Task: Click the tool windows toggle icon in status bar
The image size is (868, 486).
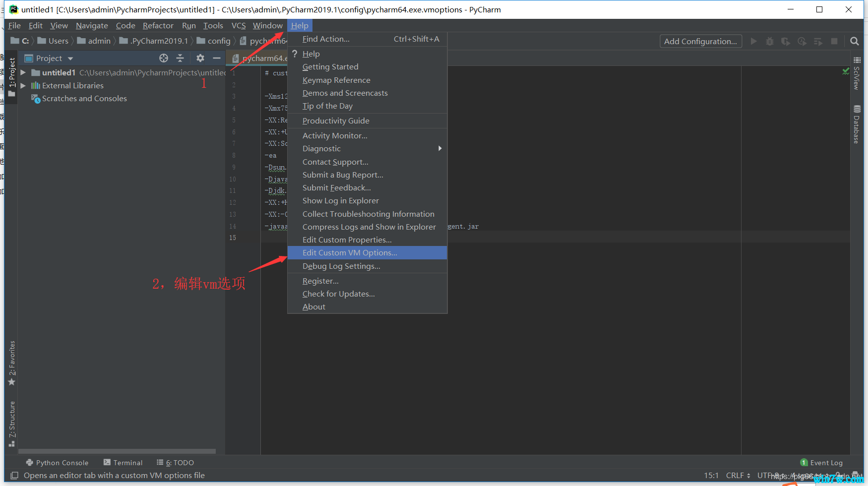Action: click(14, 476)
